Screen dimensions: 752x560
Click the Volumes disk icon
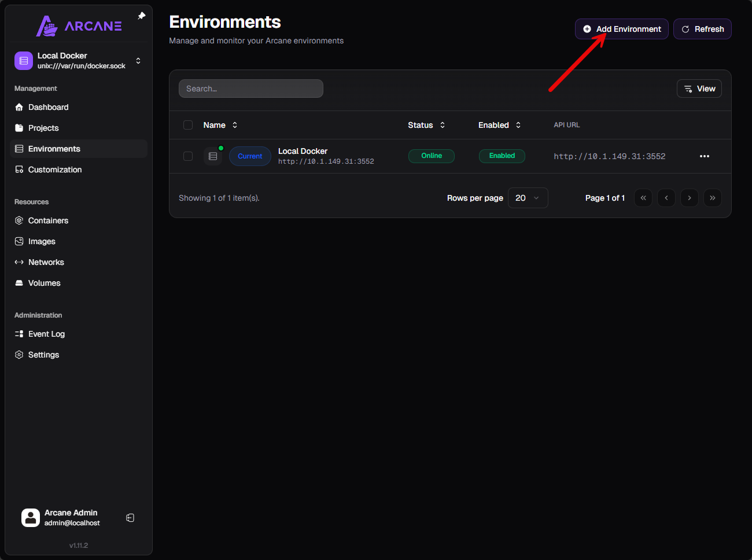pos(19,283)
